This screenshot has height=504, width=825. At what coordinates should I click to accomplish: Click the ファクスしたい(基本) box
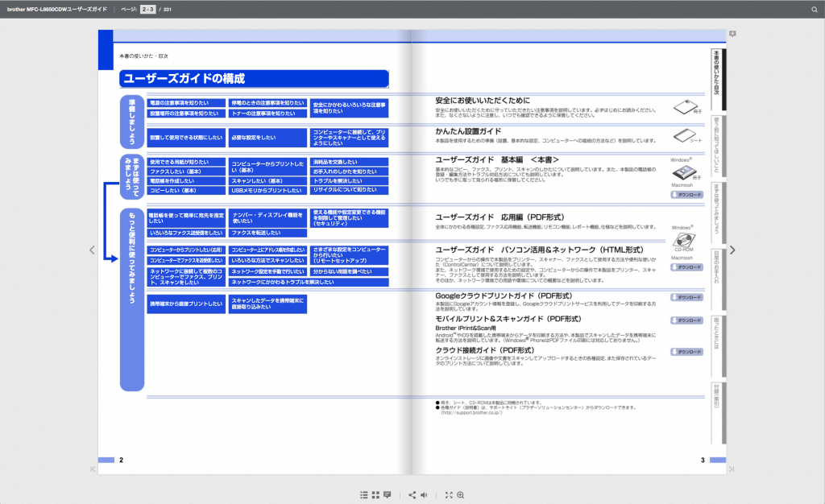pyautogui.click(x=186, y=171)
